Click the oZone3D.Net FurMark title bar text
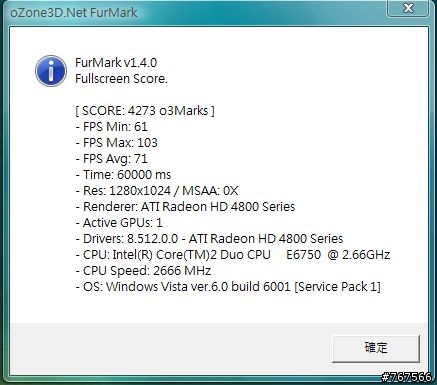The image size is (437, 385). pyautogui.click(x=74, y=13)
